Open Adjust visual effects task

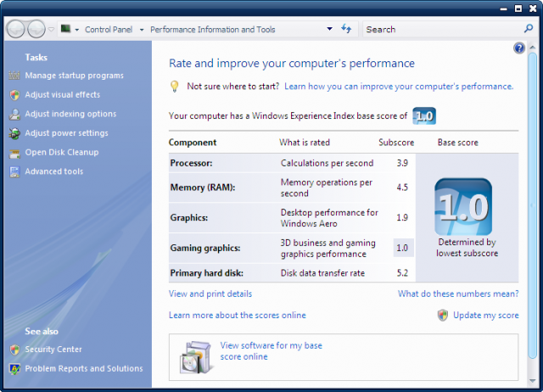coord(62,94)
